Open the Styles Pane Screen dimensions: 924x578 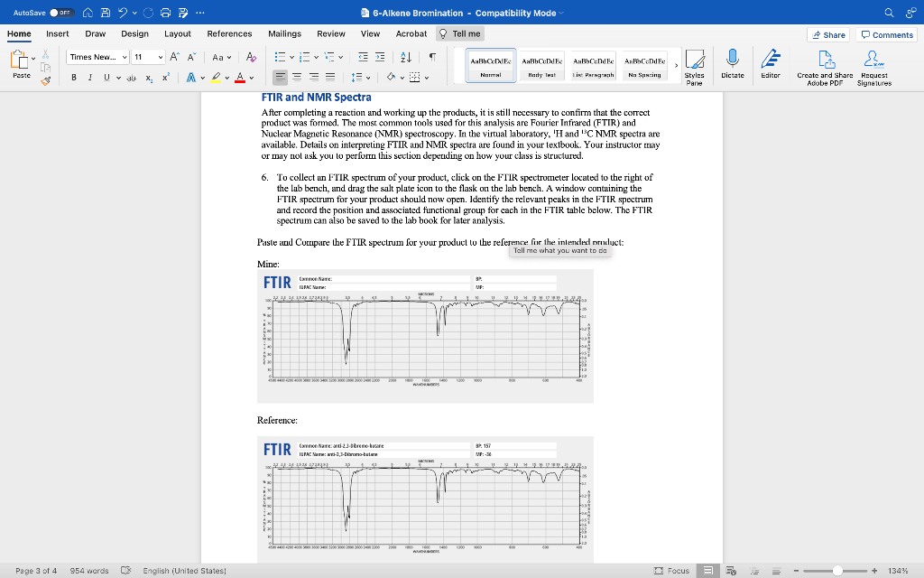pos(694,68)
